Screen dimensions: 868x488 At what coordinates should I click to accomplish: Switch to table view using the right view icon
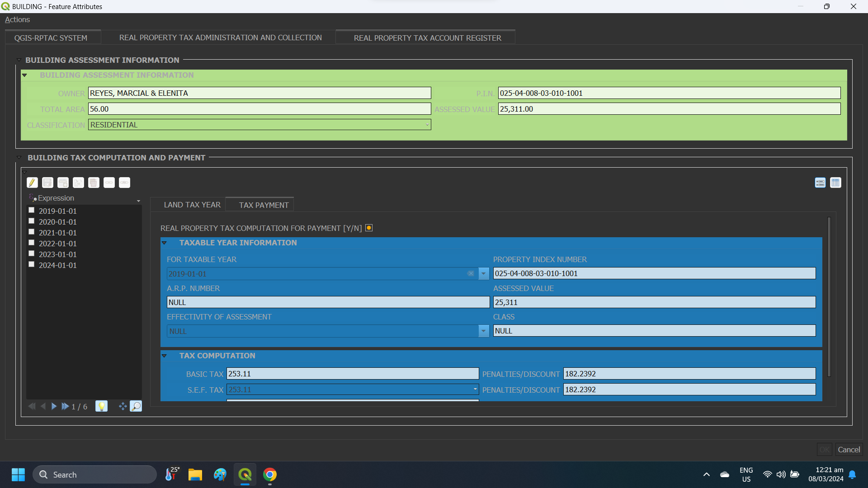[x=835, y=183]
